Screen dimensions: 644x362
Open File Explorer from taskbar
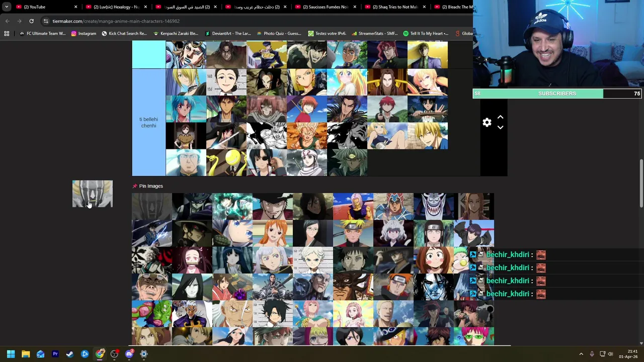(x=26, y=354)
